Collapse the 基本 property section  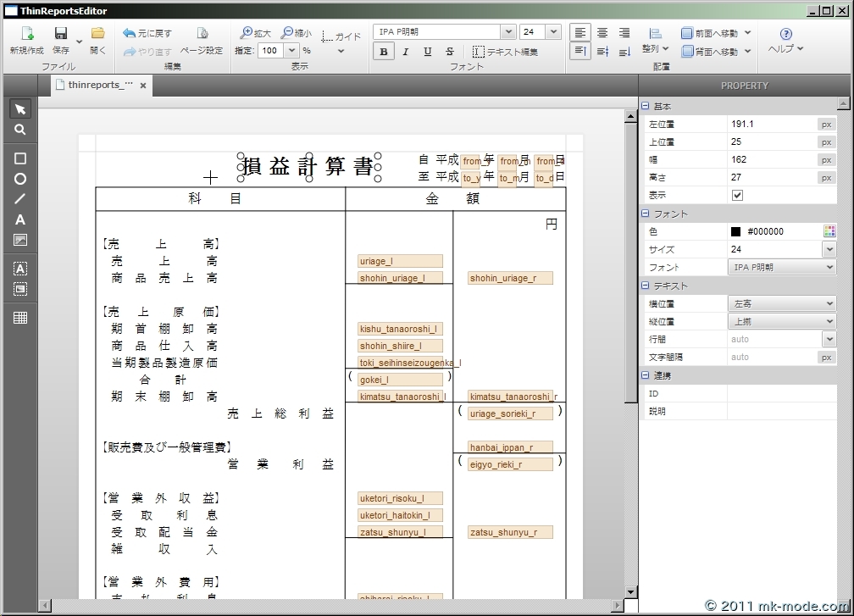[646, 107]
